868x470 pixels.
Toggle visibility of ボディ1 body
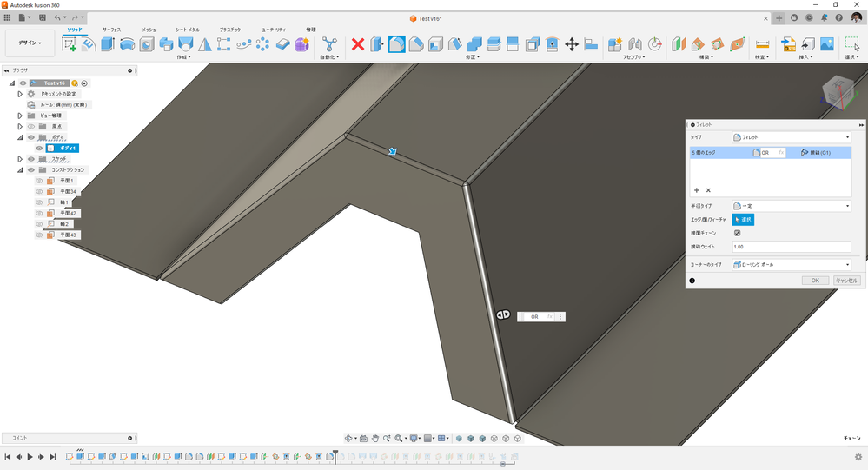(39, 149)
